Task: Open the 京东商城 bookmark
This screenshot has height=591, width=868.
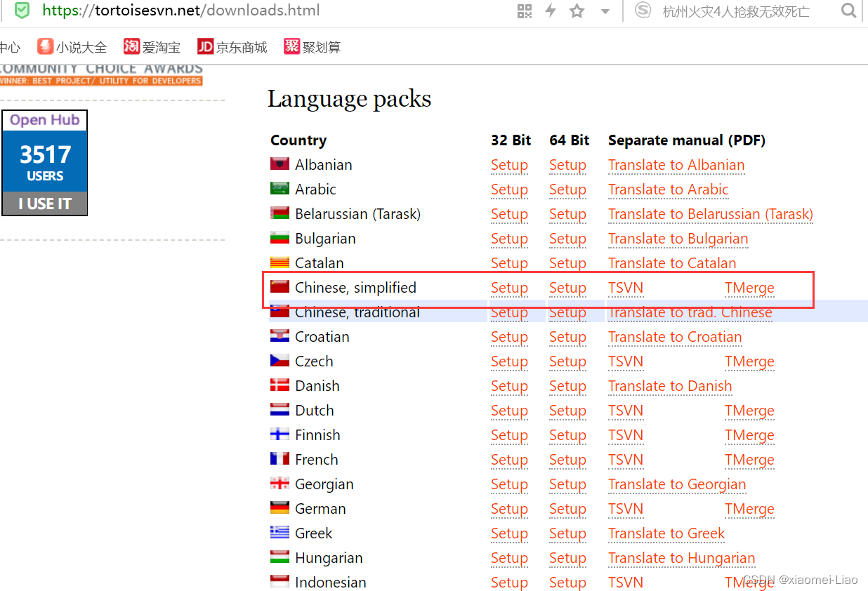Action: 232,47
